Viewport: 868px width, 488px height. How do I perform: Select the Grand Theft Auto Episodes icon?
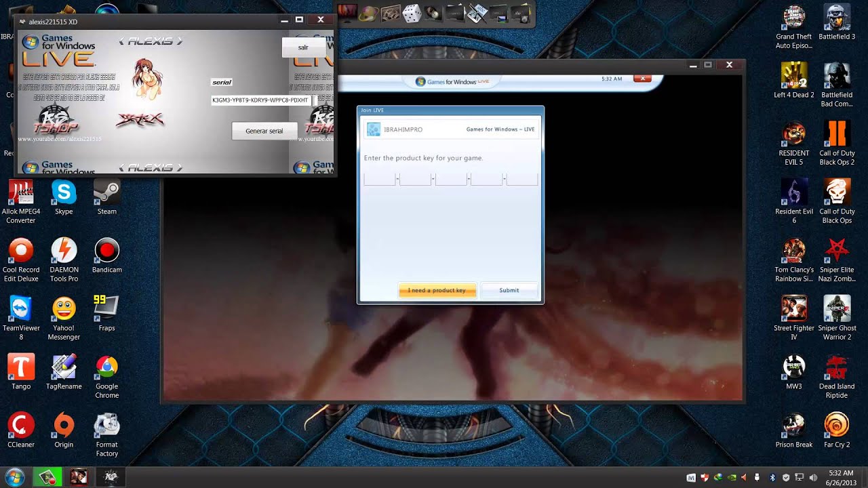point(794,18)
